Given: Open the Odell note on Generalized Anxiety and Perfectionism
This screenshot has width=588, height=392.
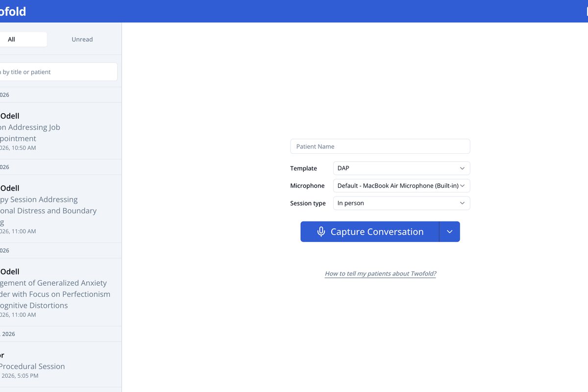Looking at the screenshot, I should [x=61, y=292].
